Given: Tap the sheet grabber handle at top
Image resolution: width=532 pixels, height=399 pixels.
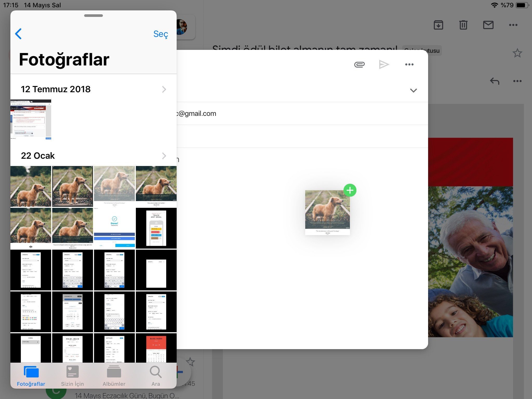Looking at the screenshot, I should point(94,16).
